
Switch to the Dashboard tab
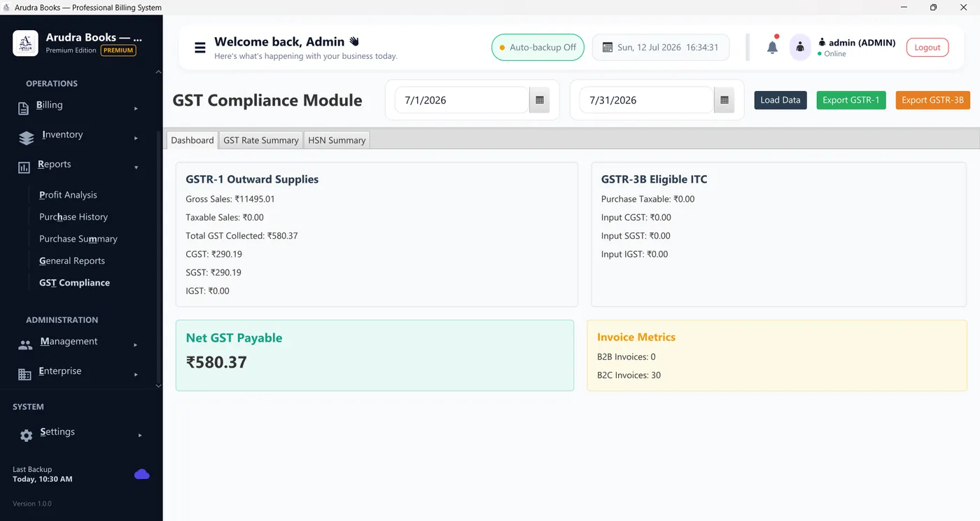(x=192, y=140)
